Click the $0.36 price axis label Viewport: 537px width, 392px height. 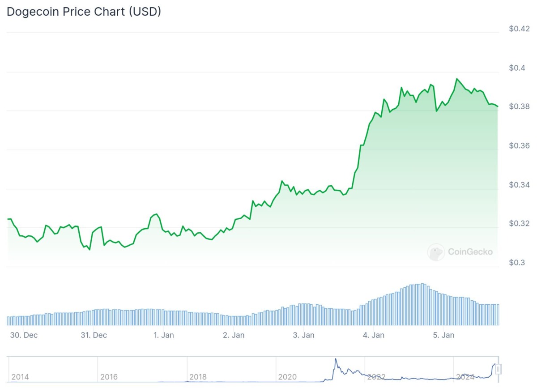(x=519, y=146)
